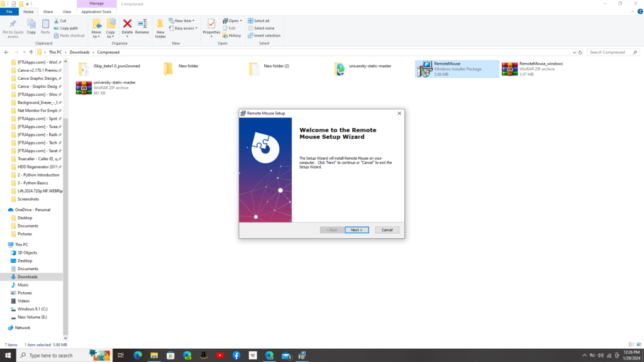Click History in Open group
The height and width of the screenshot is (362, 644).
(x=232, y=35)
